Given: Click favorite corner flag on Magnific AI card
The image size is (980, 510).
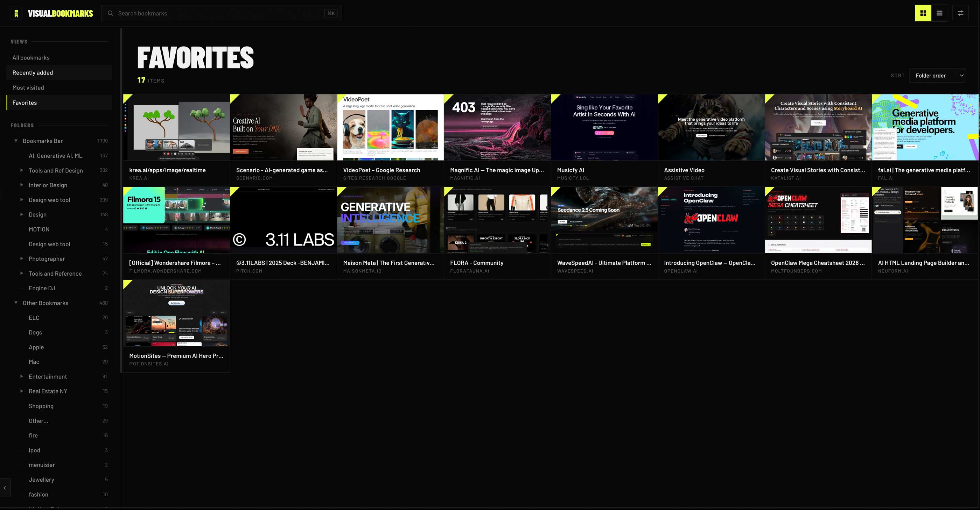Looking at the screenshot, I should [447, 97].
